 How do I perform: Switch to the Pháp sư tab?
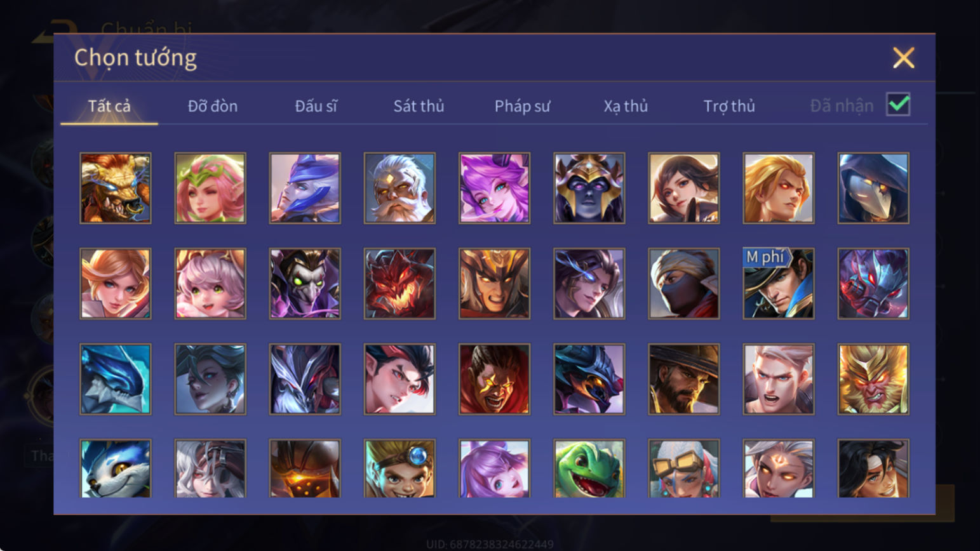(522, 106)
